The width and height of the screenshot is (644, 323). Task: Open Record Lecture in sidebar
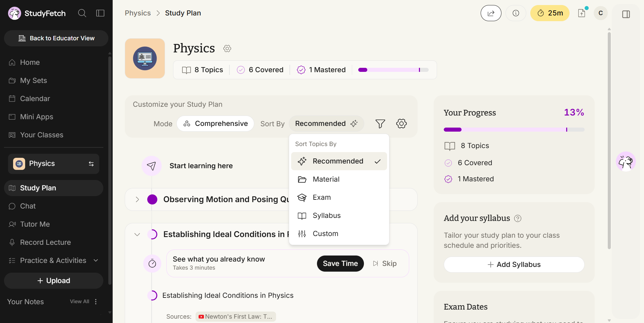(x=54, y=242)
